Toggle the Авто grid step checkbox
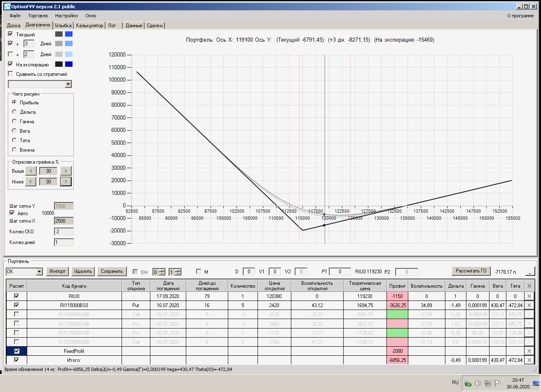This screenshot has width=541, height=392. tap(12, 213)
